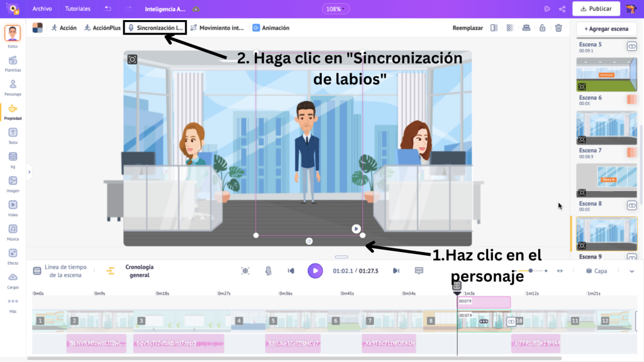Skip to the next scene
The height and width of the screenshot is (362, 644).
coord(396,271)
